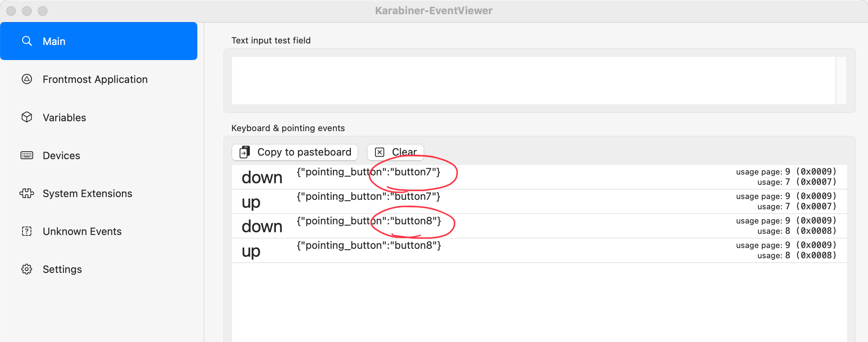Switch to the Unknown Events view

82,231
